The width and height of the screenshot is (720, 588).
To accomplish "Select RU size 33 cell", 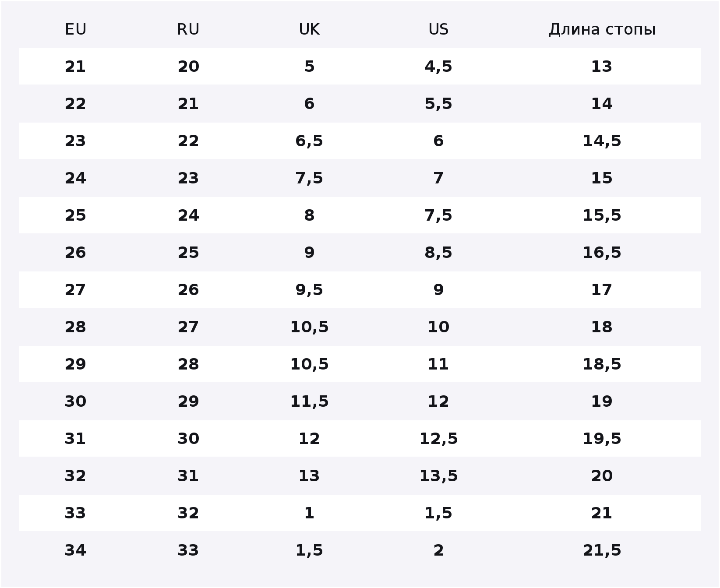I will click(188, 550).
